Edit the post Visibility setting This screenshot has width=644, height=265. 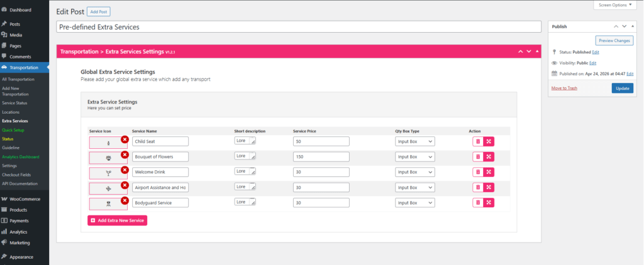592,63
